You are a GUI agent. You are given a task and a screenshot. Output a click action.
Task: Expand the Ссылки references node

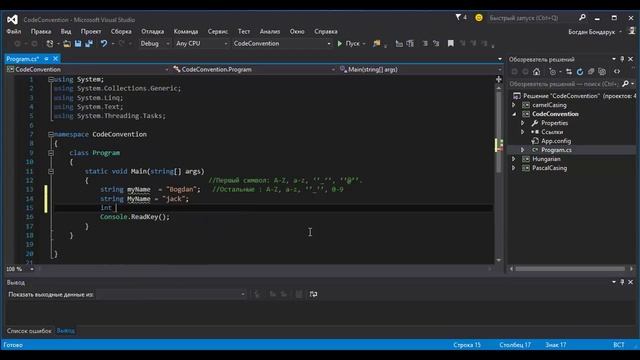(522, 132)
